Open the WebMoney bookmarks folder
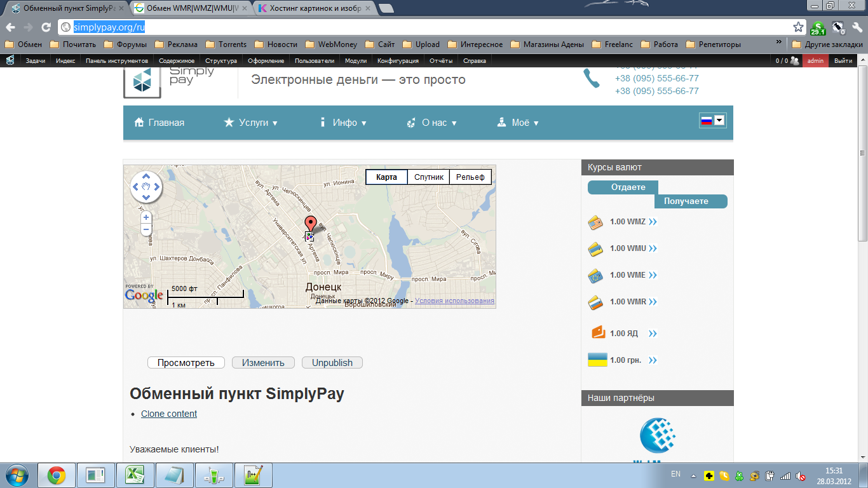 [331, 44]
